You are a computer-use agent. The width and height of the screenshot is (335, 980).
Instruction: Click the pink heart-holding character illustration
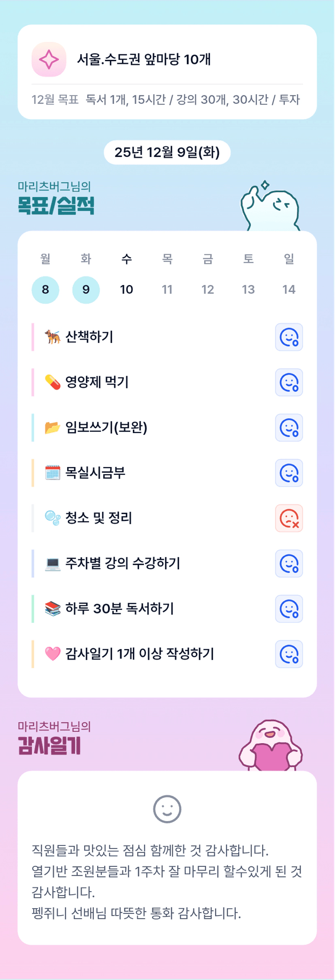271,746
